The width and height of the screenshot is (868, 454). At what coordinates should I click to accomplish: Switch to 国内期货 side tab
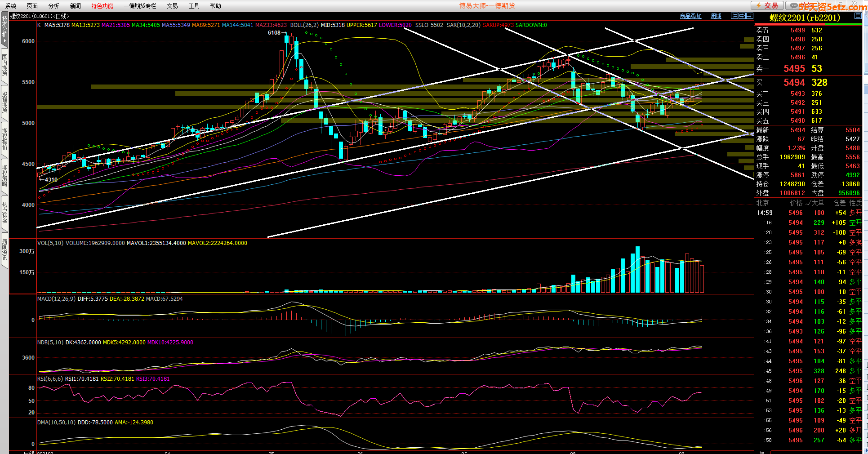click(x=4, y=65)
